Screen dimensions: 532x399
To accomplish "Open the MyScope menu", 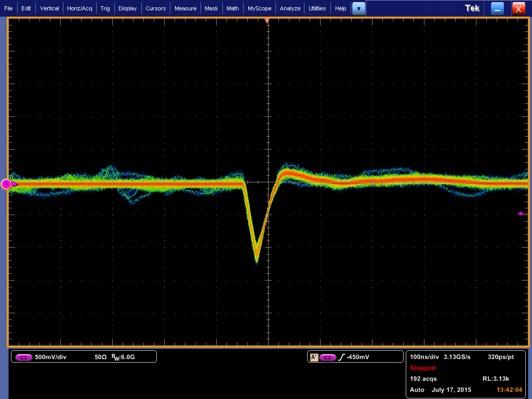I will (x=259, y=8).
